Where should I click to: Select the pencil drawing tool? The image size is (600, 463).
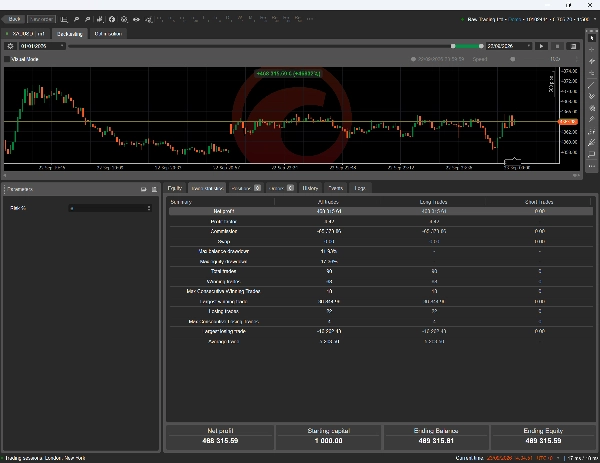click(x=592, y=119)
